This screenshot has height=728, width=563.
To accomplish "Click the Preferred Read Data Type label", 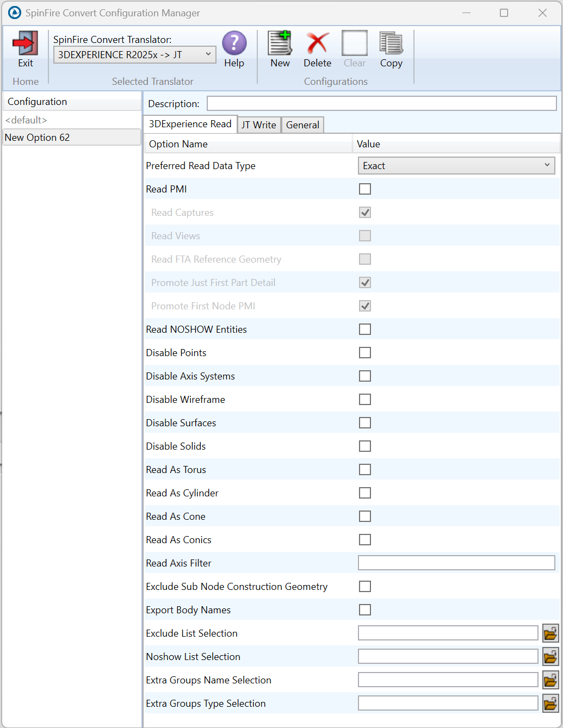I will [x=201, y=166].
